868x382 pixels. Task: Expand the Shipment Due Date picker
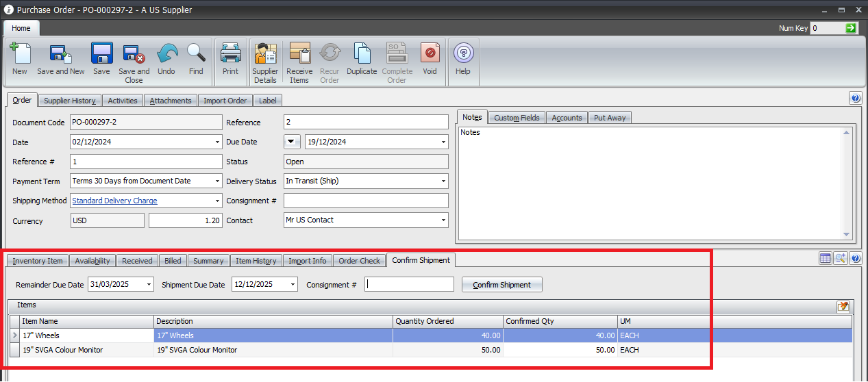coord(293,285)
